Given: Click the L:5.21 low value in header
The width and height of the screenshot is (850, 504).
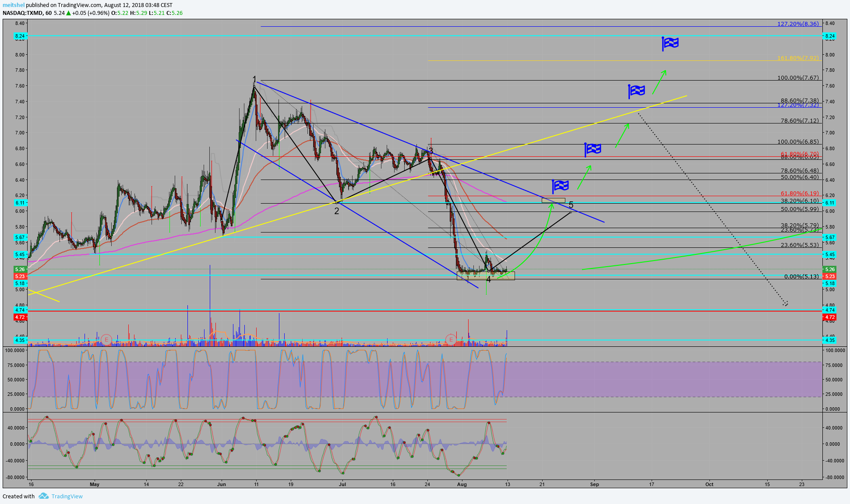Looking at the screenshot, I should [157, 13].
